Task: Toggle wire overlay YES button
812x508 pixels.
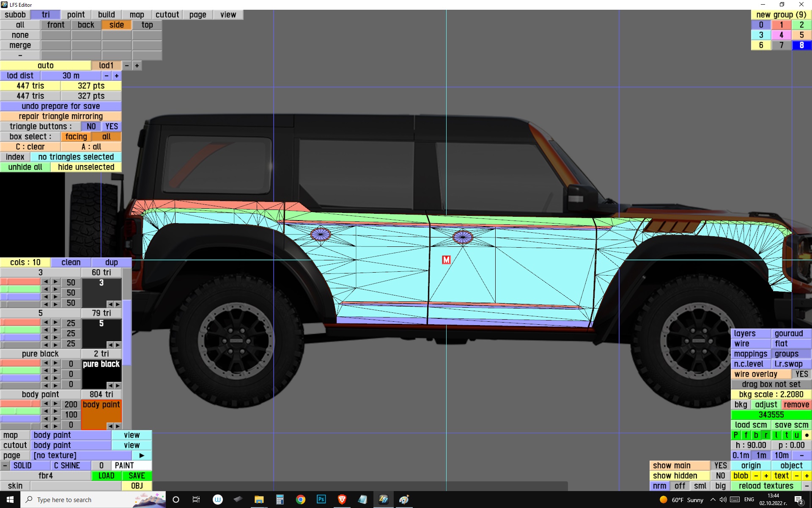Action: (x=801, y=374)
